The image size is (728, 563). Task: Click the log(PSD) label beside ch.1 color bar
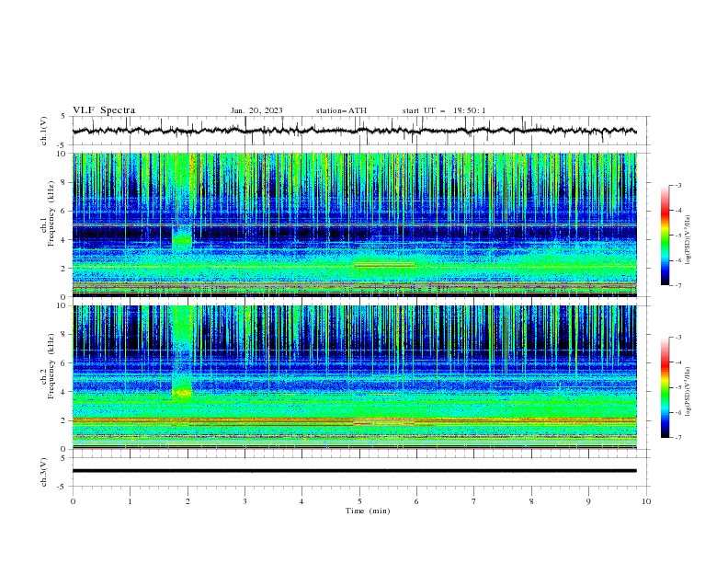(688, 240)
